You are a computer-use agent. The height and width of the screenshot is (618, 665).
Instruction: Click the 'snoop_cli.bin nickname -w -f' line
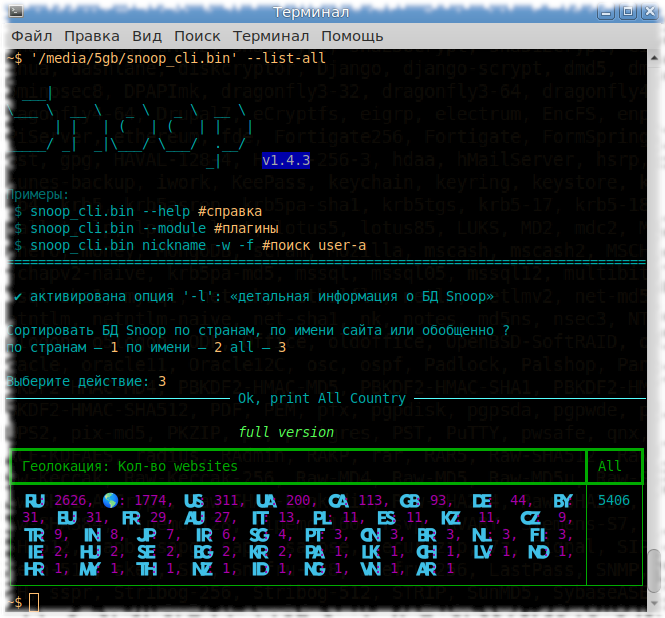click(190, 245)
